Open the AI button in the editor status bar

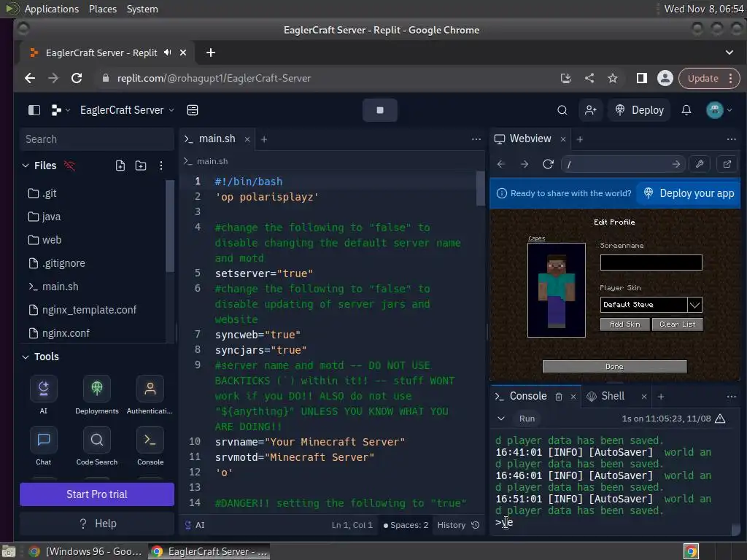(x=194, y=525)
